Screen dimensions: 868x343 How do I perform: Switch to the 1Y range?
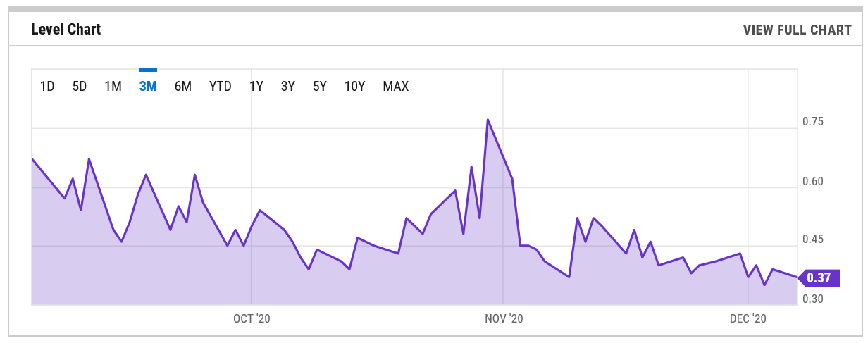(256, 87)
